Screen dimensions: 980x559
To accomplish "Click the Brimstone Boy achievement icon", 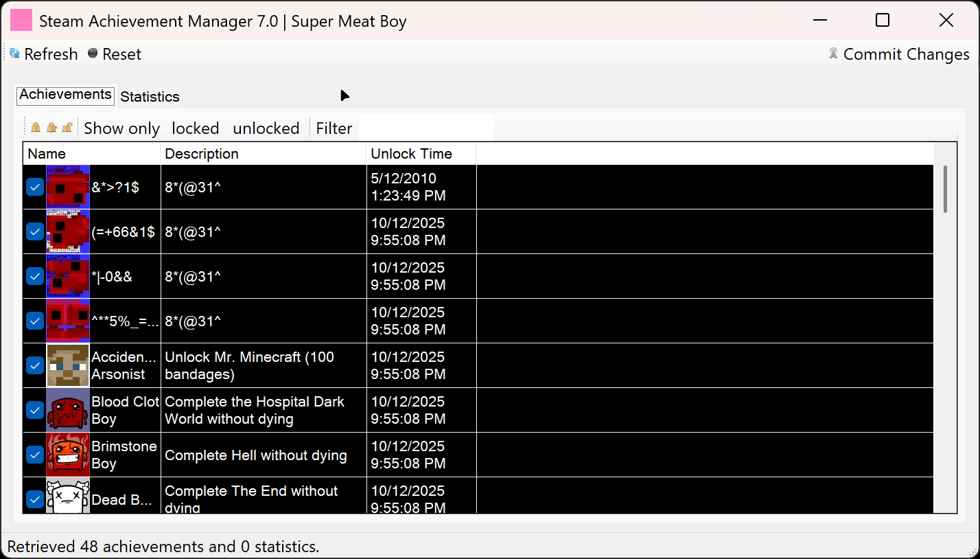I will click(x=68, y=455).
